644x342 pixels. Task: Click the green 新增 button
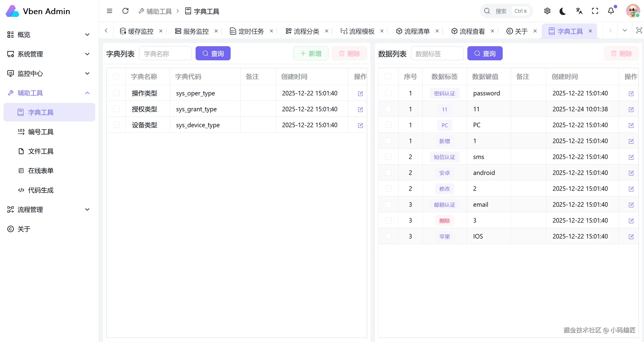pos(311,54)
